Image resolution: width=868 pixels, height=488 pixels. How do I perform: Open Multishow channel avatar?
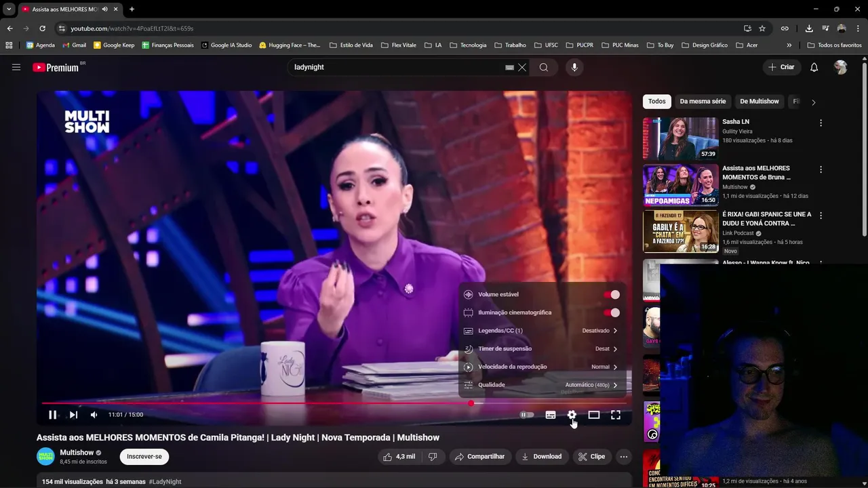45,456
